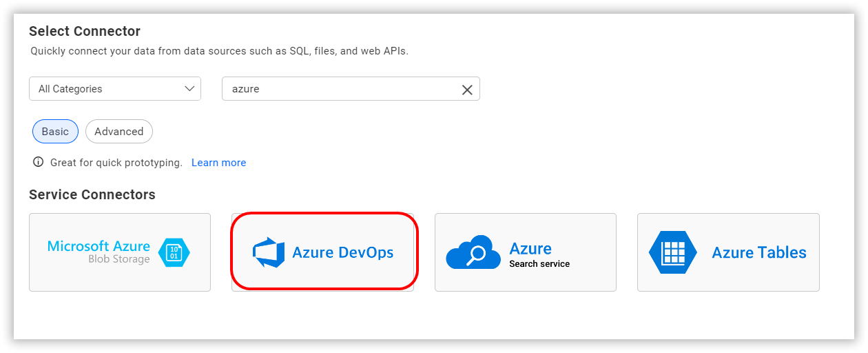868x353 pixels.
Task: Open the All Categories dropdown
Action: pyautogui.click(x=115, y=89)
